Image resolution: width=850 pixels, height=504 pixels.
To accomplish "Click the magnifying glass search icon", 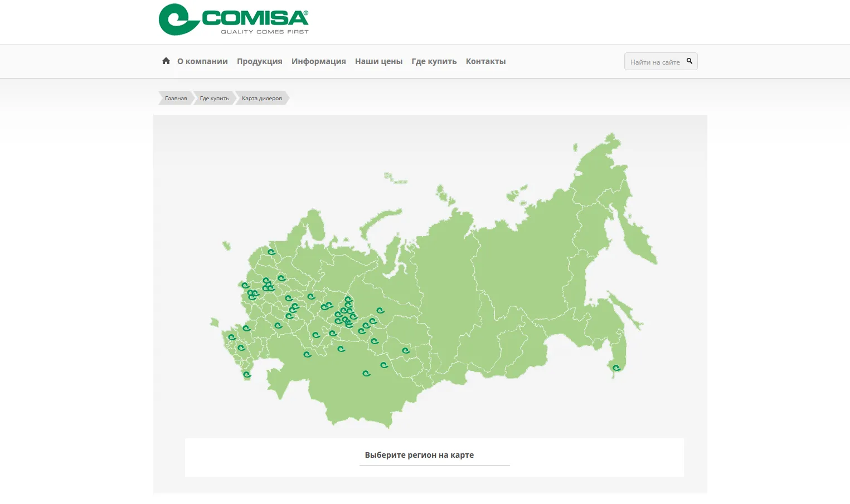I will tap(689, 61).
